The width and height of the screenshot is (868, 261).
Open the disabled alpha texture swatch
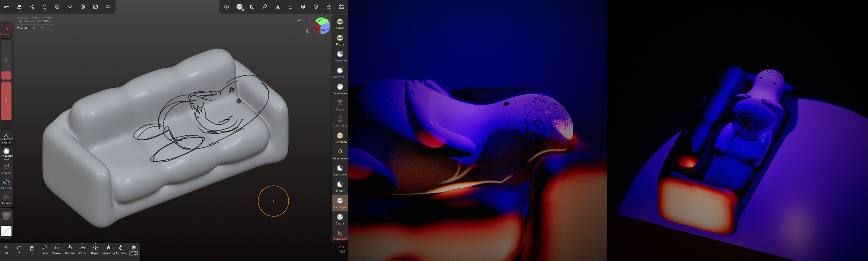click(6, 231)
